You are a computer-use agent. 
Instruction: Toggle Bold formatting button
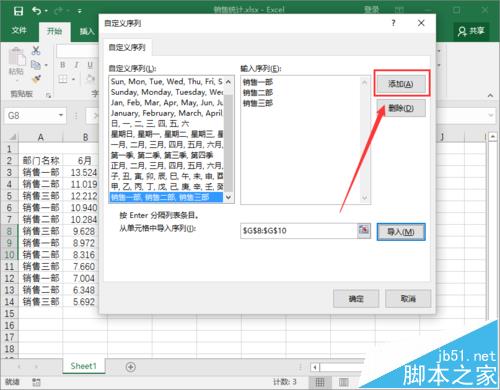[x=63, y=65]
